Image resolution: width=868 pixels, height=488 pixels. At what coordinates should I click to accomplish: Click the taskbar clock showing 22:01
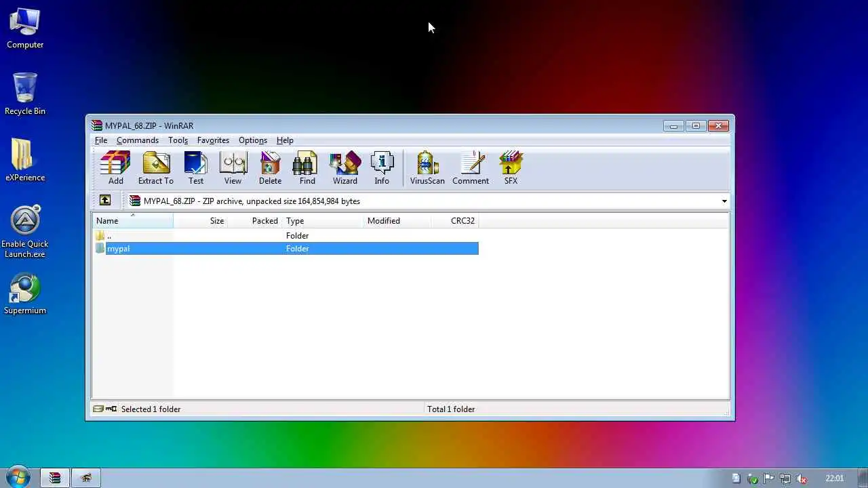pos(835,479)
